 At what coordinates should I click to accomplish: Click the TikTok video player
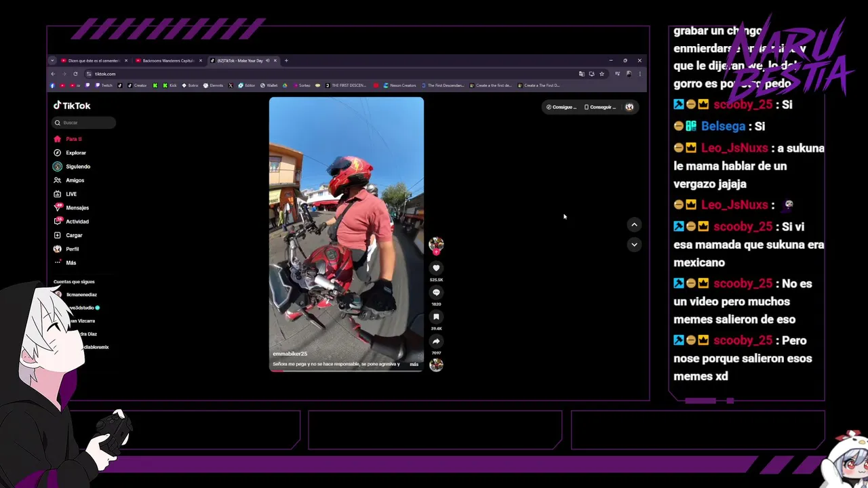(347, 235)
